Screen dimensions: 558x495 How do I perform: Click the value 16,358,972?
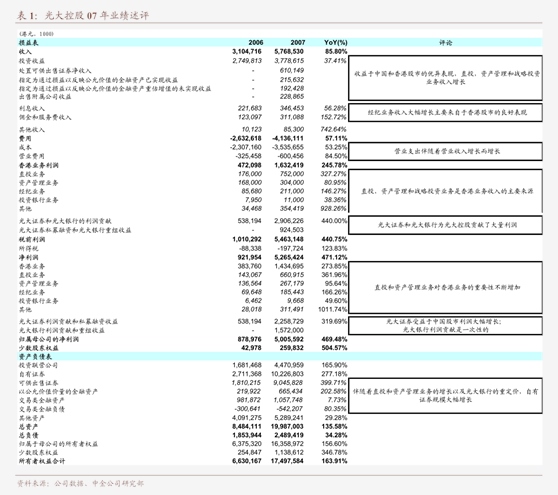click(288, 444)
